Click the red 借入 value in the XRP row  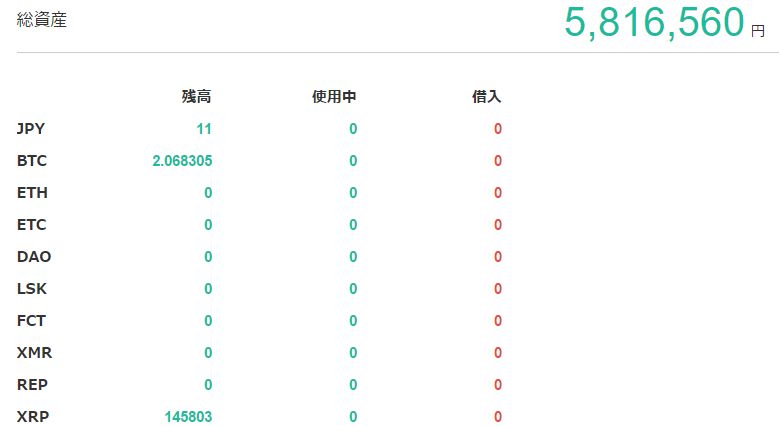497,417
